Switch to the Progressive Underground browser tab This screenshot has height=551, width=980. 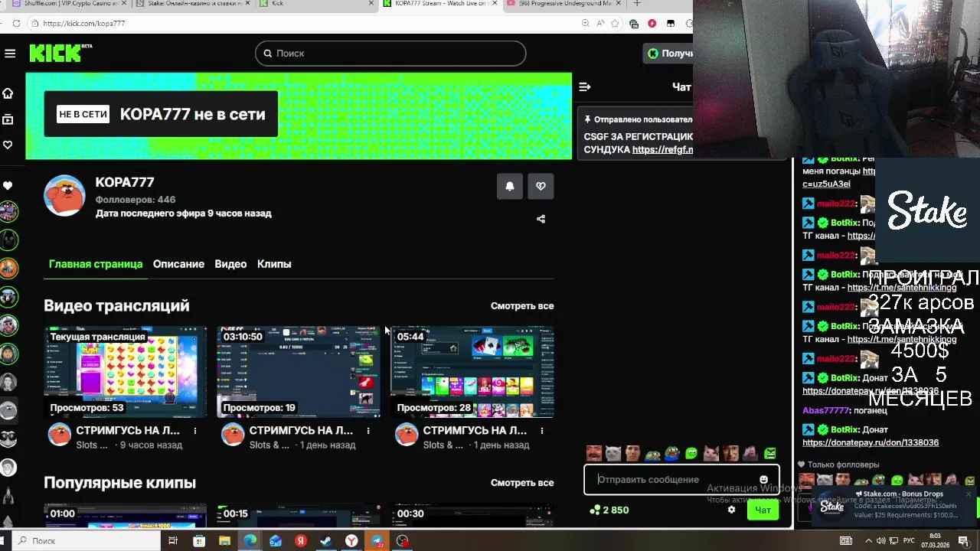(564, 4)
